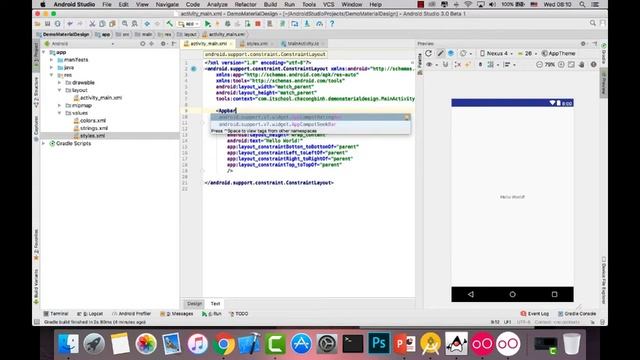Image resolution: width=640 pixels, height=360 pixels.
Task: Open the SDK Manager download icon
Action: point(307,24)
